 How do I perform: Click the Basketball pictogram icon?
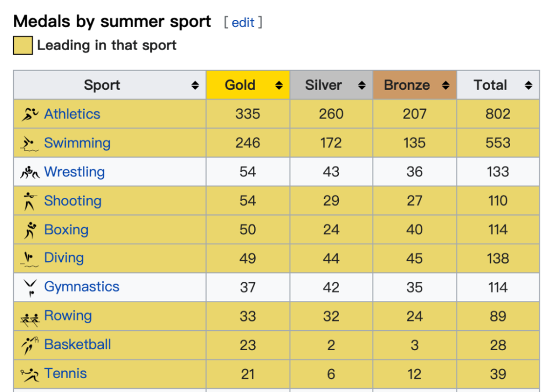30,345
